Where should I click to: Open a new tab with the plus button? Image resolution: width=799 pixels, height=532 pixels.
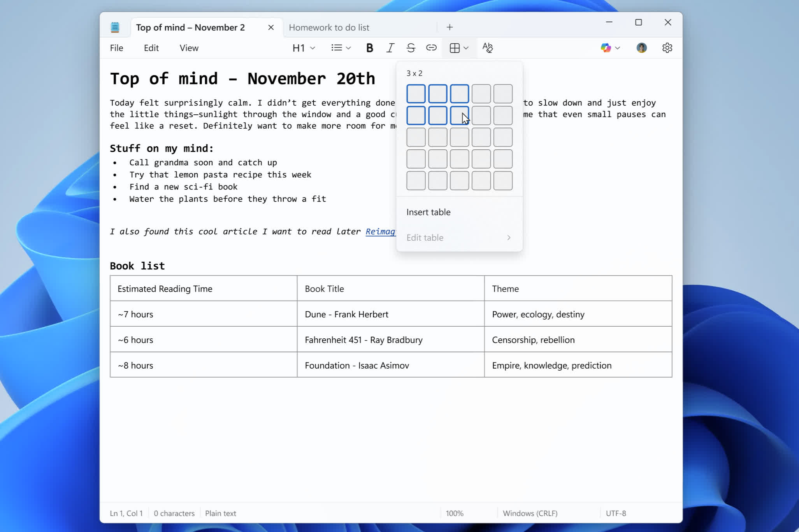(x=449, y=27)
